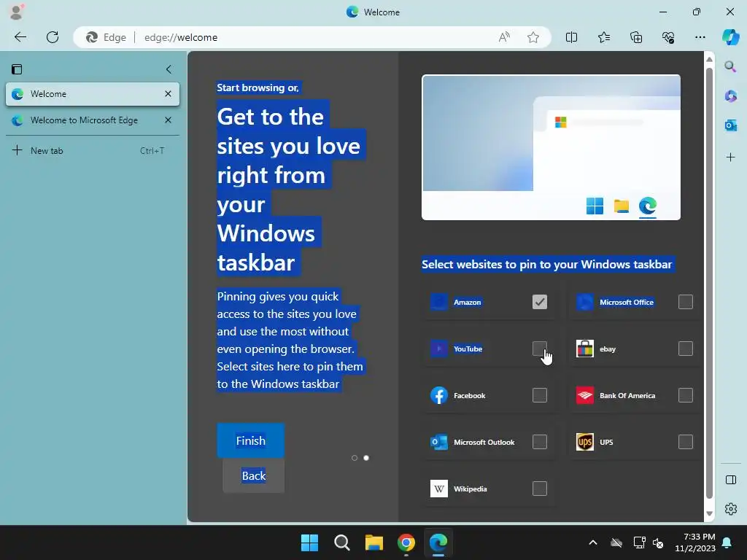Click the Wikipedia W icon
Image resolution: width=747 pixels, height=560 pixels.
pos(438,489)
